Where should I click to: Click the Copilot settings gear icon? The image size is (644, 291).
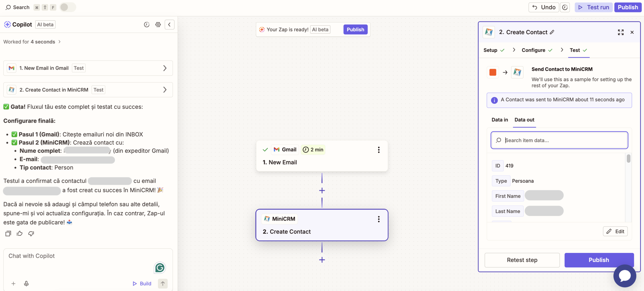click(x=158, y=24)
